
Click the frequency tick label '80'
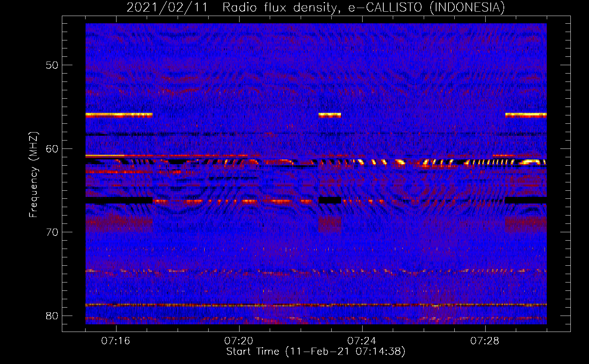(52, 316)
